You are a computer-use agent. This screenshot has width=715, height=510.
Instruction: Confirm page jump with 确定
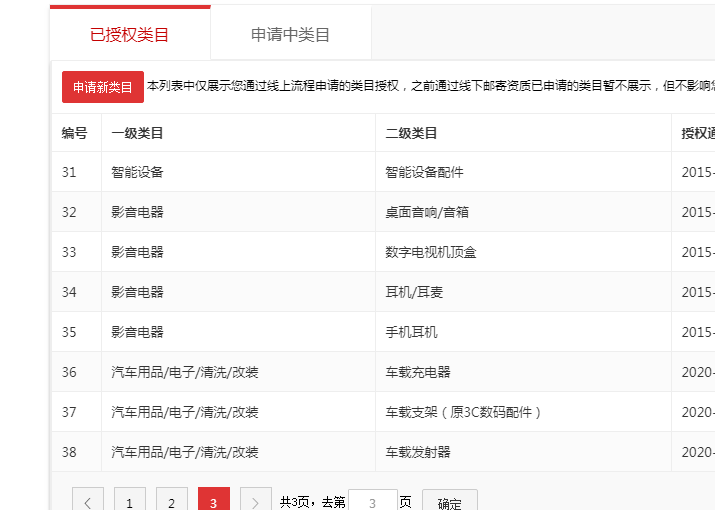point(450,502)
